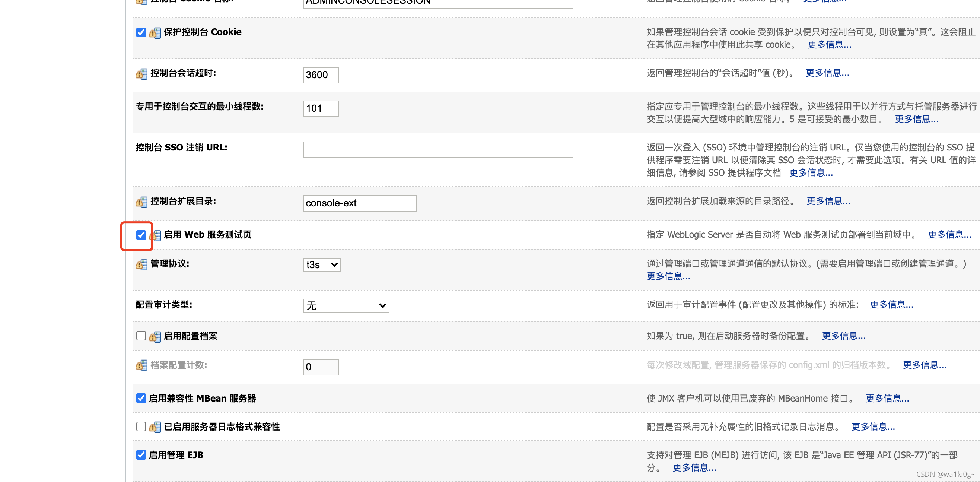Click 控制台 SSO 注销 URL input field

tap(438, 150)
